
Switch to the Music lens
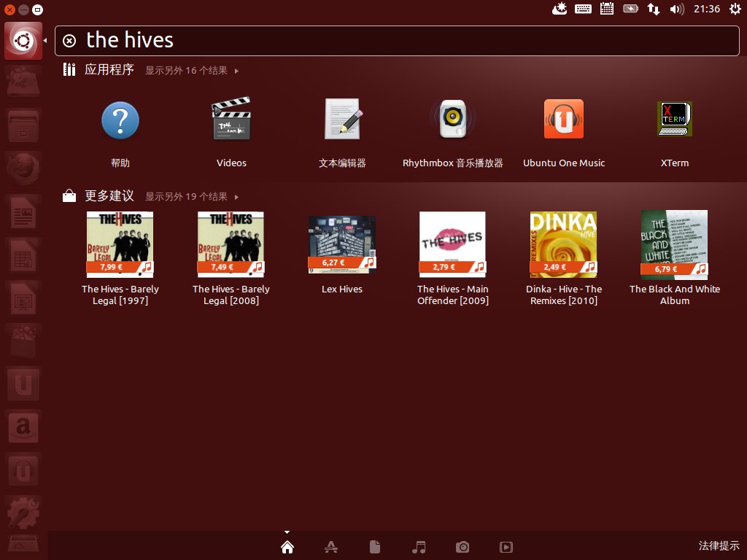419,547
